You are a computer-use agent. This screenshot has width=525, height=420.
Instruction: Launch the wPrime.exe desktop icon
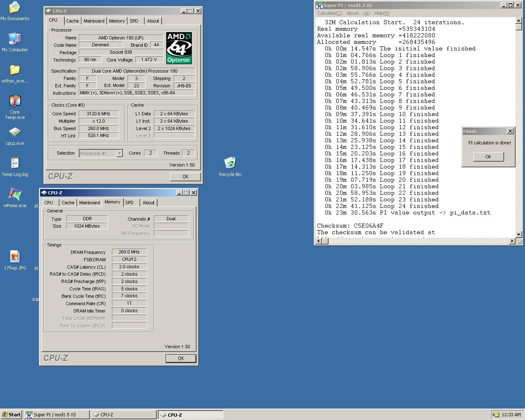click(15, 194)
